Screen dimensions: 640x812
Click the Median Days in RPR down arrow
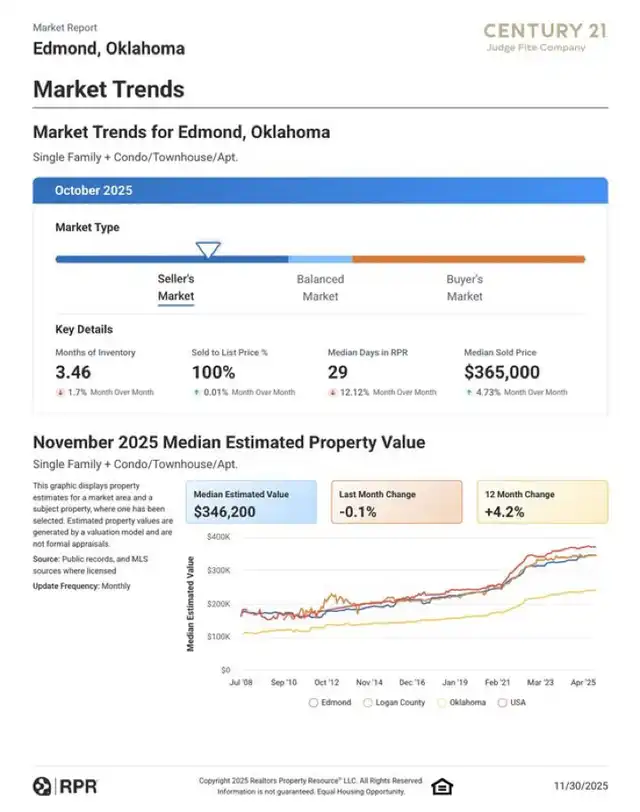click(x=332, y=392)
